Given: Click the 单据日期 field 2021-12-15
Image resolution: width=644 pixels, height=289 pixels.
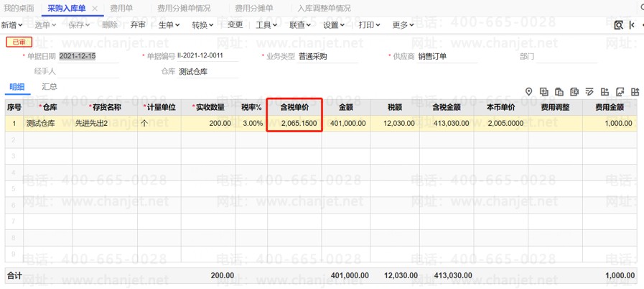Looking at the screenshot, I should coord(89,56).
